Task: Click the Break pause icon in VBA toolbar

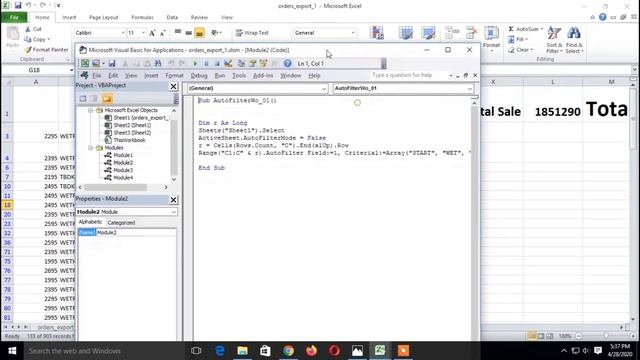Action: tap(206, 63)
